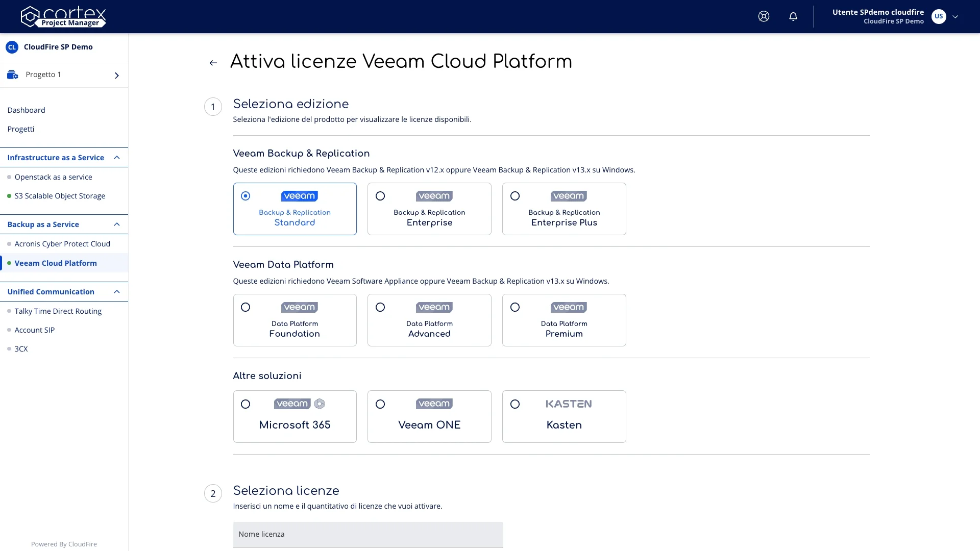Click the Cortex Project Manager logo

[63, 16]
